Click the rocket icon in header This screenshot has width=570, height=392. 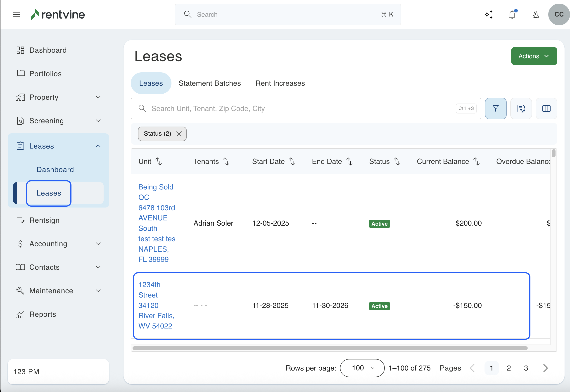pyautogui.click(x=536, y=14)
